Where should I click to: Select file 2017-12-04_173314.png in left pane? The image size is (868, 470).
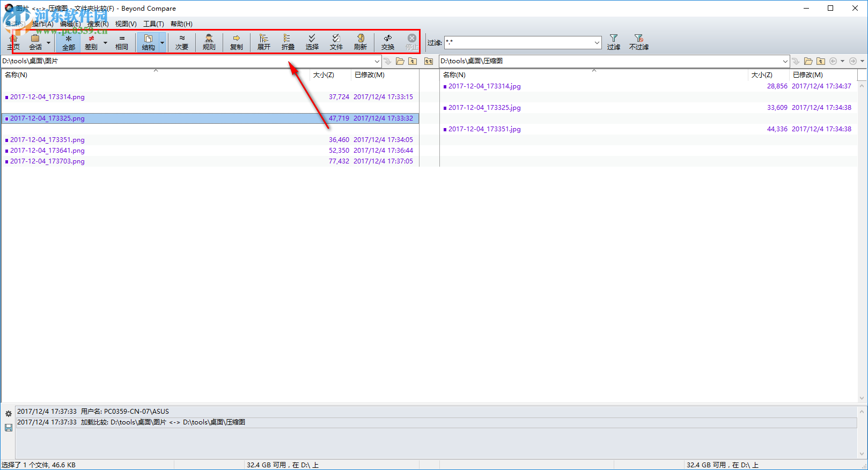[x=210, y=97]
